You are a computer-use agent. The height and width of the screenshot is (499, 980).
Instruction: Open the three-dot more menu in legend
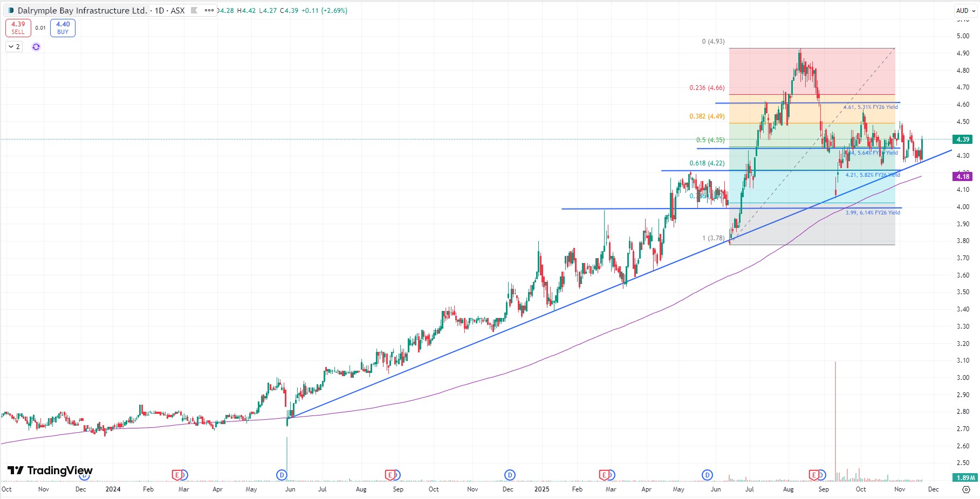pyautogui.click(x=209, y=10)
